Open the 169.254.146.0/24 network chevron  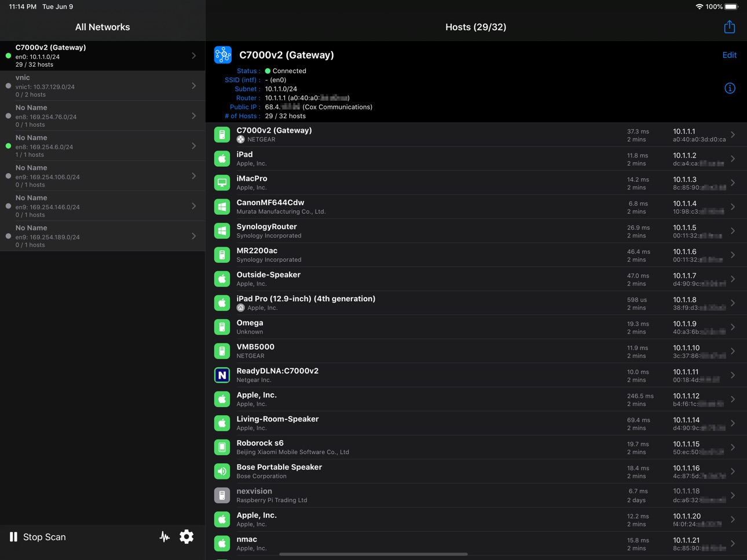193,206
